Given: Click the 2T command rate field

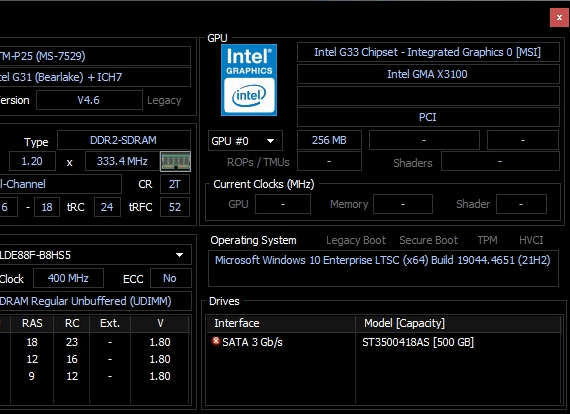Looking at the screenshot, I should tap(175, 184).
